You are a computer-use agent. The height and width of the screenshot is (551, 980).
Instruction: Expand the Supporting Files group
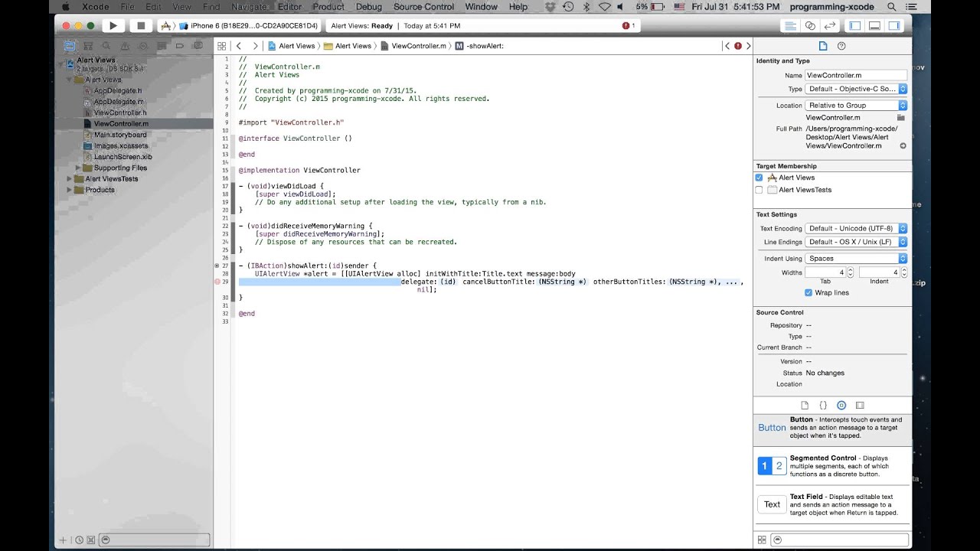(78, 168)
